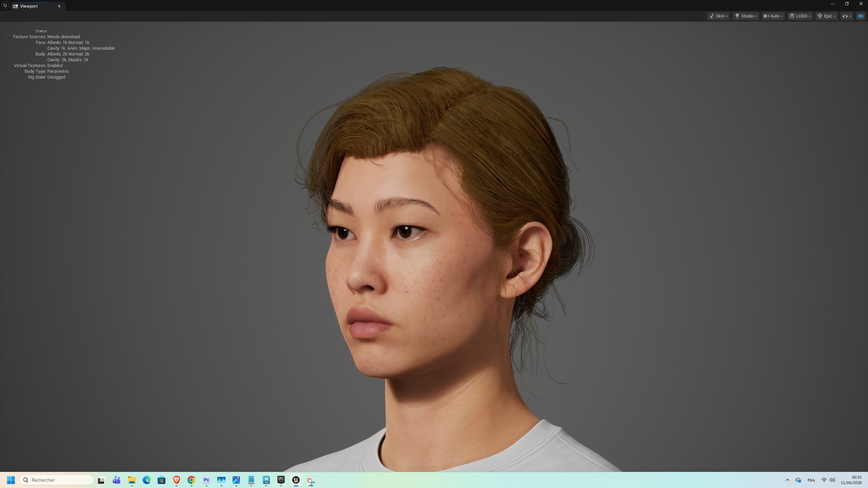The height and width of the screenshot is (488, 868).
Task: Open Microsoft Teams from the taskbar
Action: click(117, 480)
